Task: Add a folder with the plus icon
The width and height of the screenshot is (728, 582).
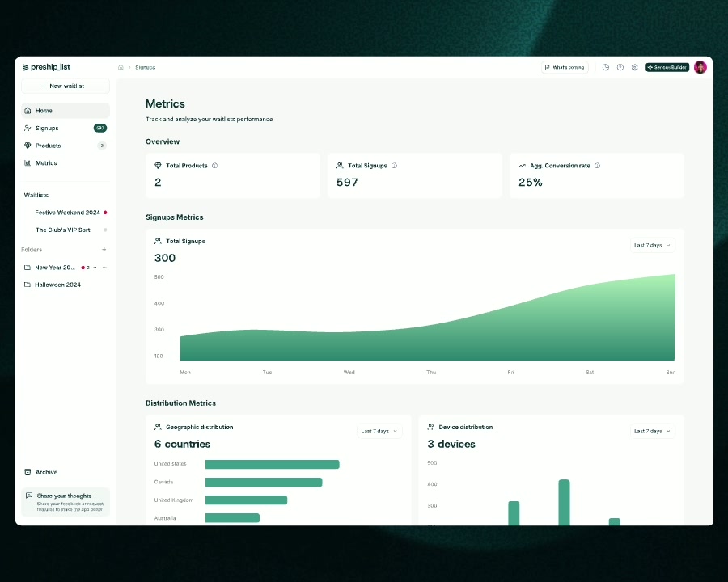Action: (x=104, y=250)
